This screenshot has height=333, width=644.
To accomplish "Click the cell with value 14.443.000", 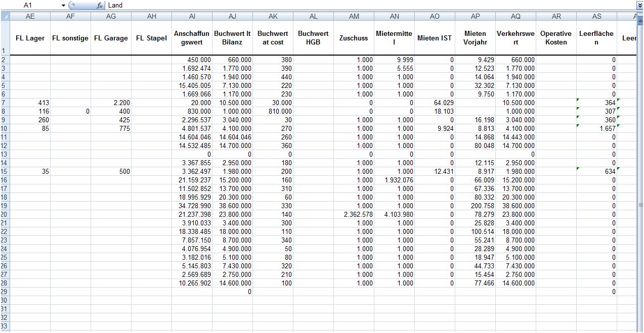I will coord(516,137).
